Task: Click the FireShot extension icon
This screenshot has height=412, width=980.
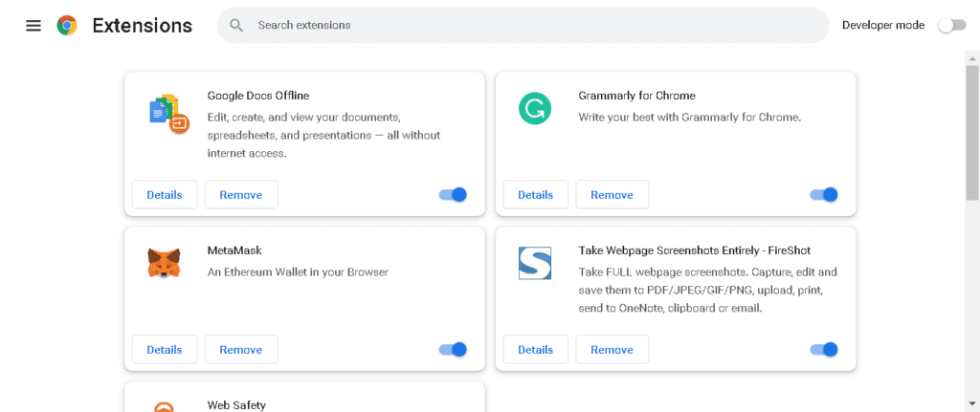Action: [x=535, y=263]
